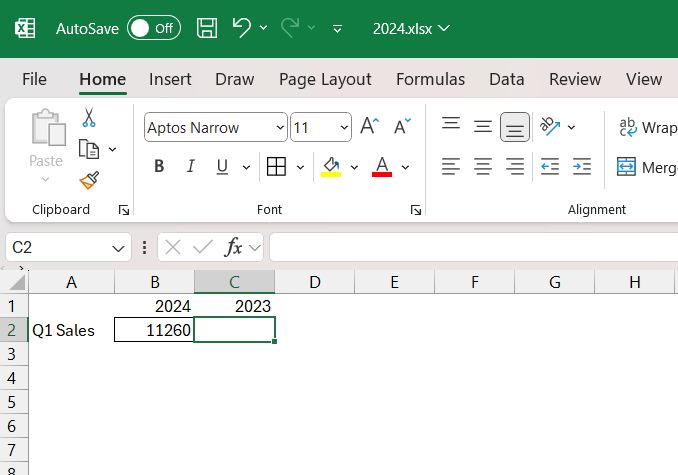
Task: Switch to the Home tab
Action: coord(102,80)
